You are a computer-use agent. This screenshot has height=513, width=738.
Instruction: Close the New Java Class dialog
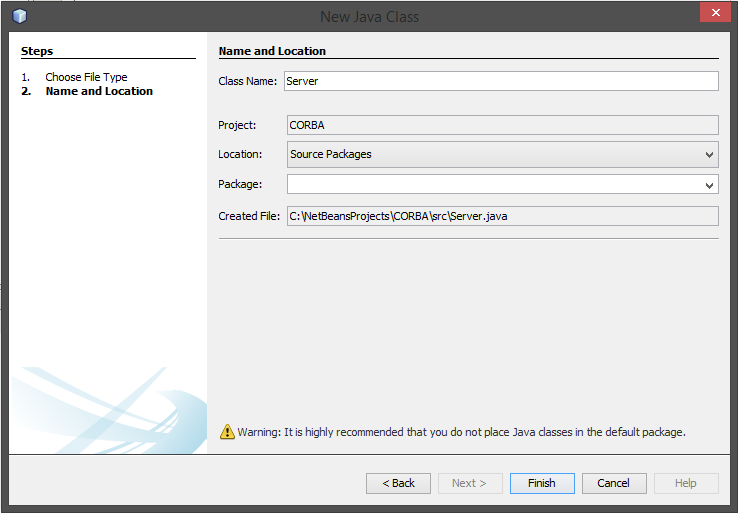(715, 12)
